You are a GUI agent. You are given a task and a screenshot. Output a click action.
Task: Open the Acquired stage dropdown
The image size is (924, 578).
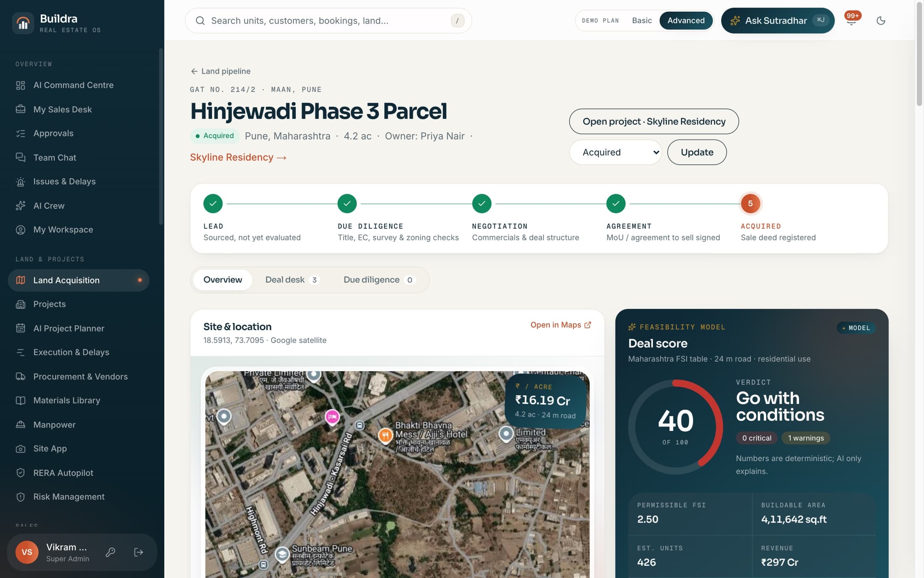pyautogui.click(x=615, y=152)
